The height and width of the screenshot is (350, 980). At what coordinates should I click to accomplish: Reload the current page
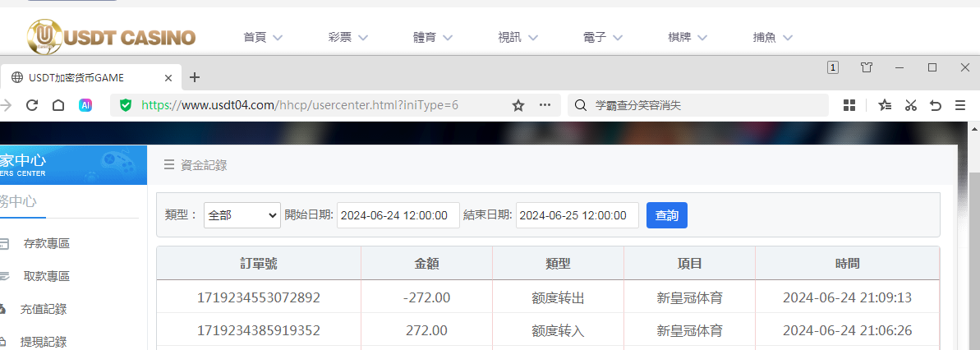coord(32,105)
